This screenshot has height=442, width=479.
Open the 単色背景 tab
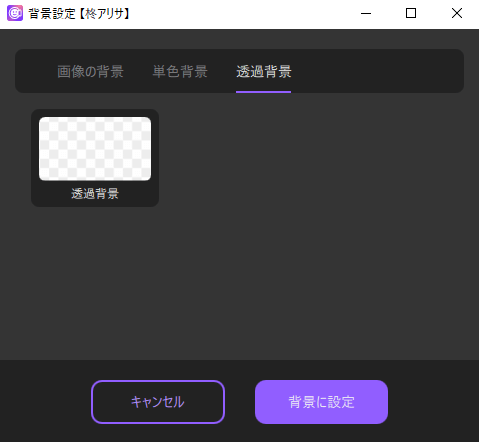tap(180, 71)
